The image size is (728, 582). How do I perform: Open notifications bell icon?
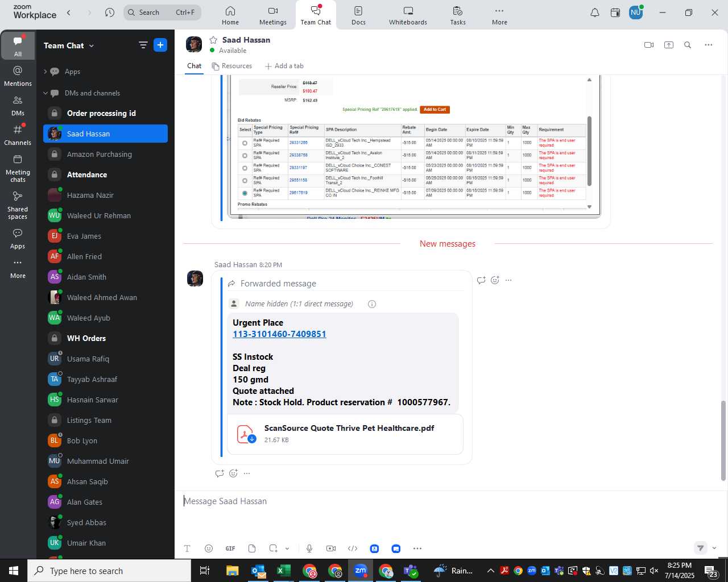pyautogui.click(x=595, y=13)
